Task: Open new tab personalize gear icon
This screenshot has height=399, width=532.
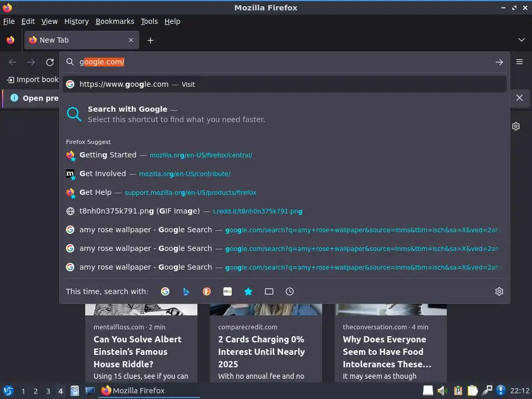Action: pos(516,126)
